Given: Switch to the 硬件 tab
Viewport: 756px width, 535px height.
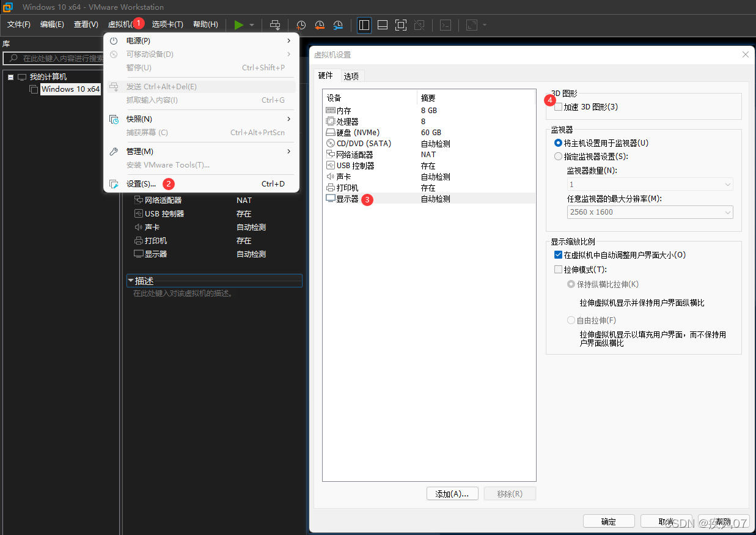Looking at the screenshot, I should tap(326, 75).
